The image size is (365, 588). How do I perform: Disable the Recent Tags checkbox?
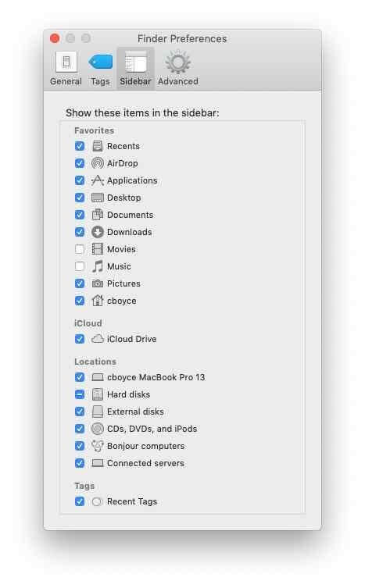point(80,501)
